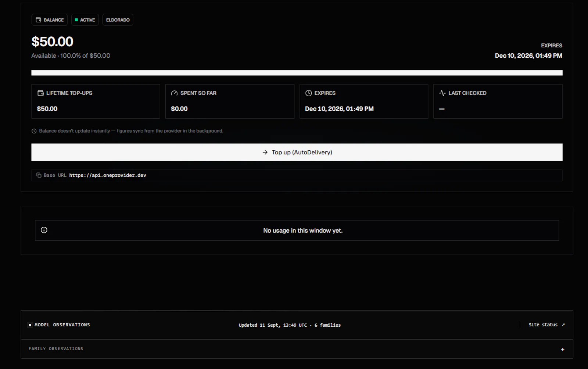588x369 pixels.
Task: Click the SPENT SO FAR card heading
Action: coord(198,93)
